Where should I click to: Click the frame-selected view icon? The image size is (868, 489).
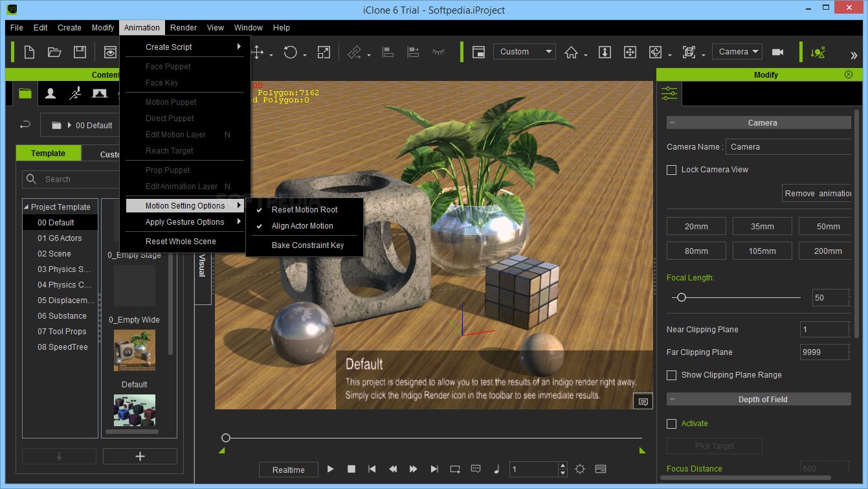click(689, 52)
